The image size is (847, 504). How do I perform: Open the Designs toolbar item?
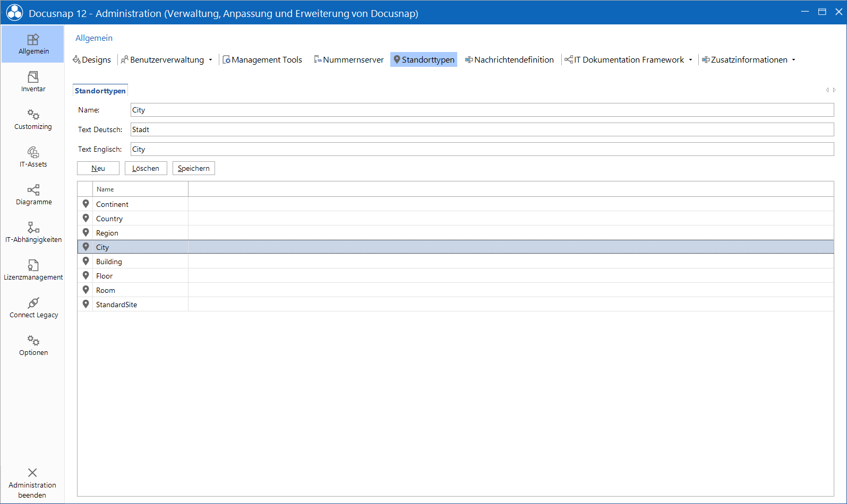(92, 59)
